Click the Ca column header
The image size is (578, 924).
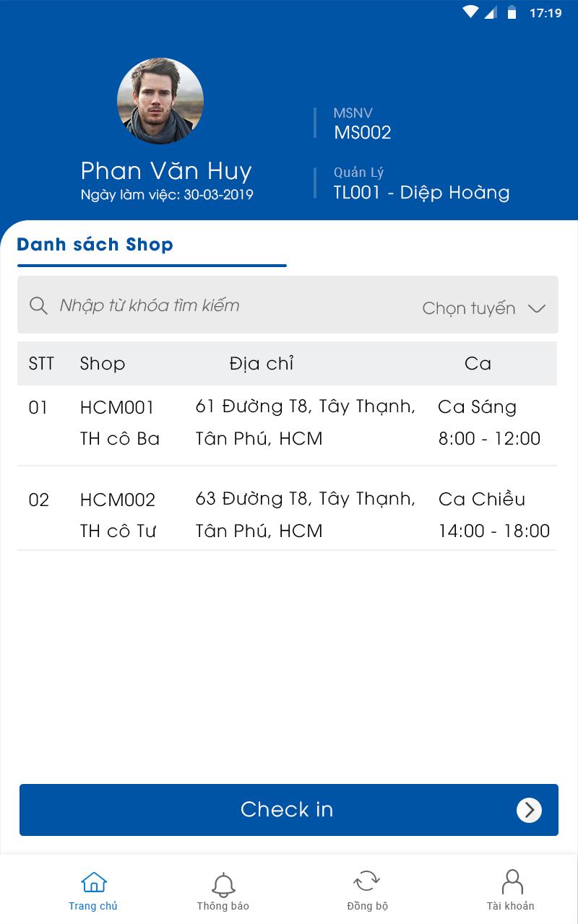(x=478, y=364)
